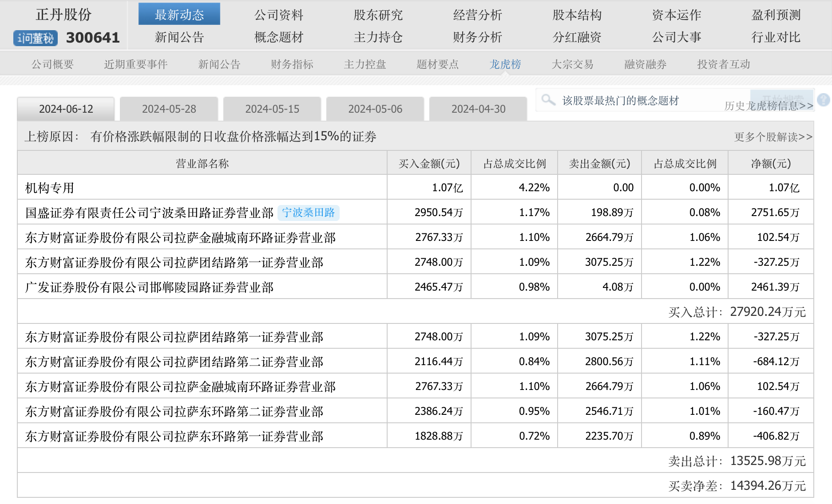Open the 财务分析 menu item
The width and height of the screenshot is (832, 504).
coord(477,37)
